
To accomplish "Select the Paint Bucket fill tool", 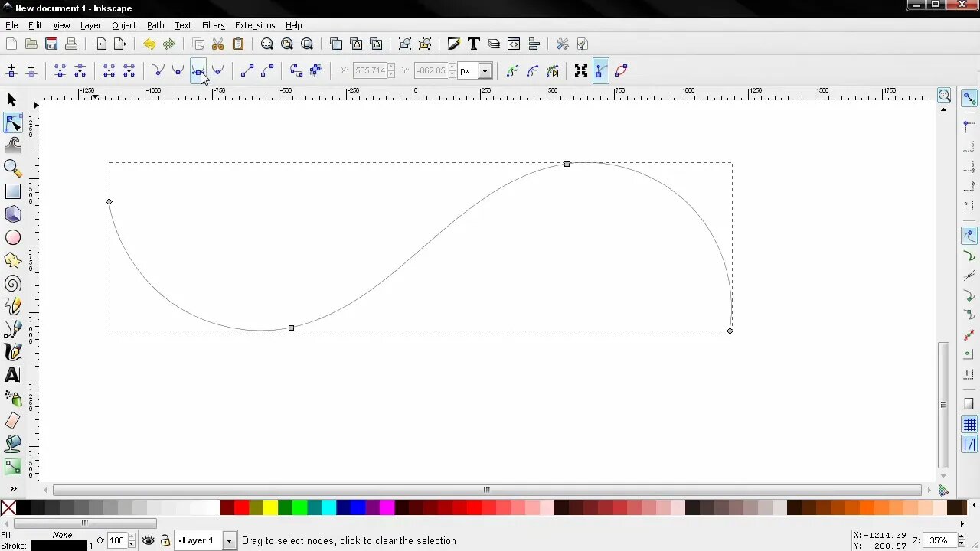I will coord(12,444).
